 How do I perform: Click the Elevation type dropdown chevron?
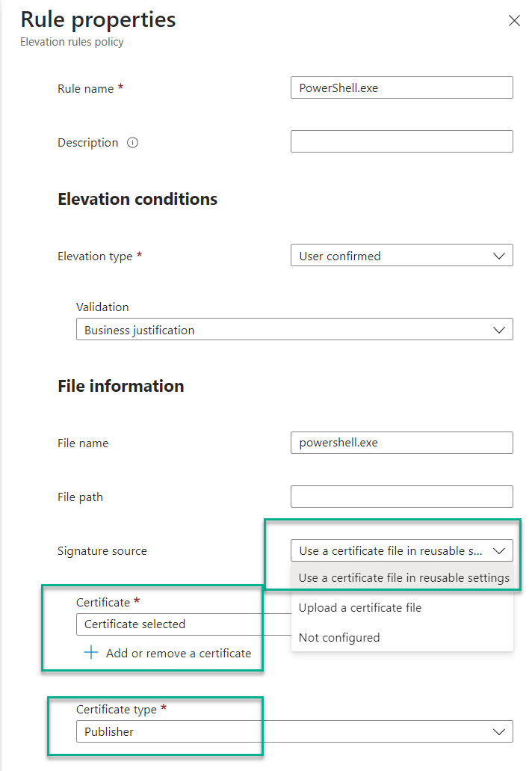(499, 255)
